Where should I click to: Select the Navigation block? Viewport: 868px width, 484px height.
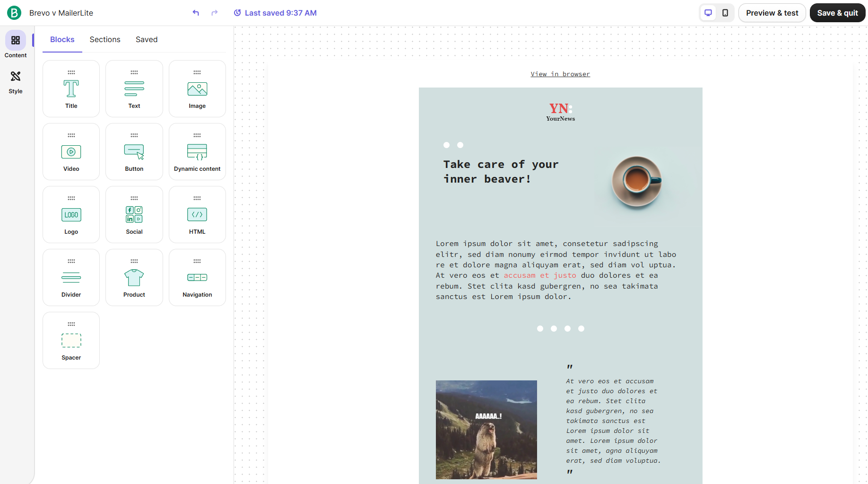[197, 277]
